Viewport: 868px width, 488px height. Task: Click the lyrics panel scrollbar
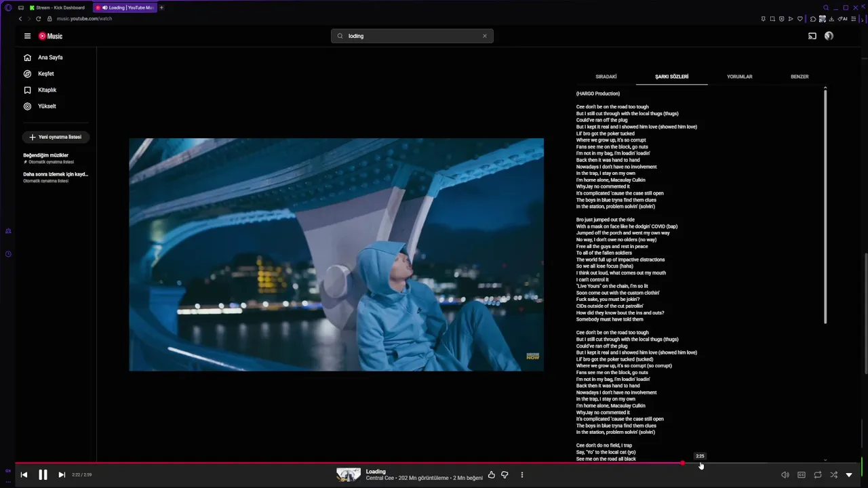825,207
